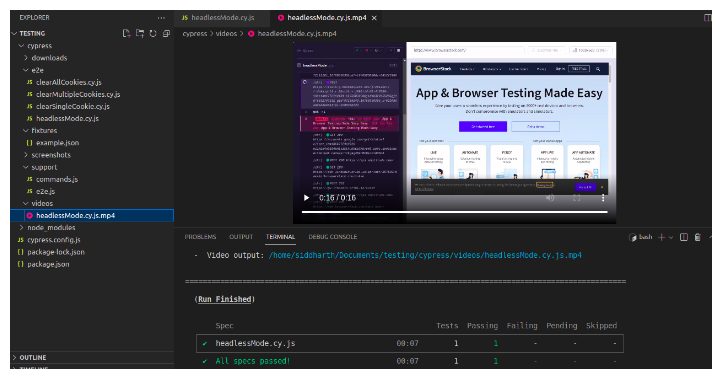
Task: Open e2e.js in support folder
Action: (45, 191)
